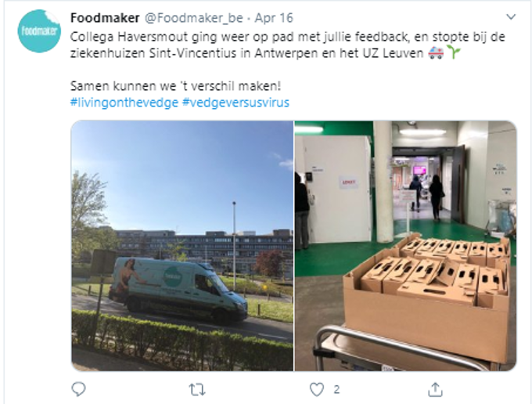The width and height of the screenshot is (532, 404).
Task: Open the @Foodmaker_be handle
Action: click(194, 18)
